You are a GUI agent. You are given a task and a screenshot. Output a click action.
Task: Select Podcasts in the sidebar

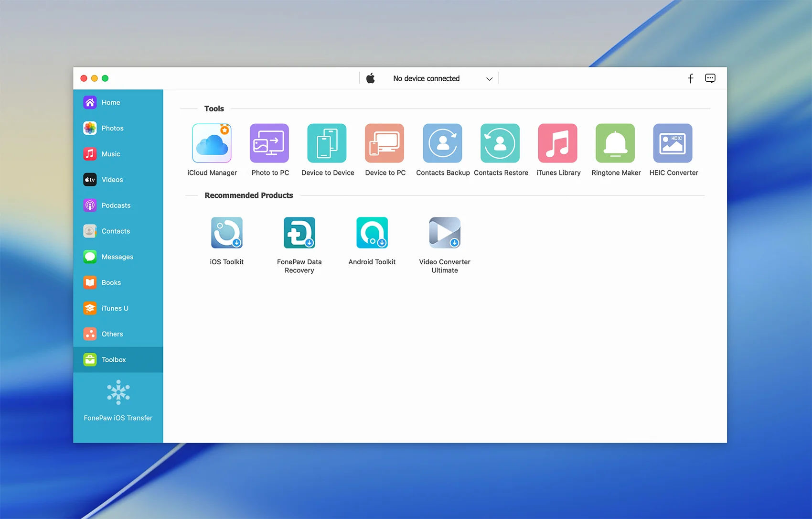point(116,205)
